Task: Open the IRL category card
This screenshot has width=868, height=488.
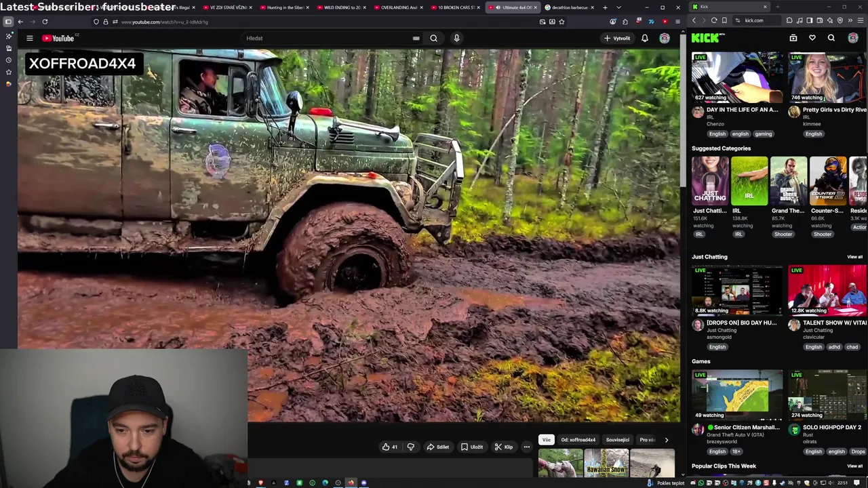Action: 749,181
